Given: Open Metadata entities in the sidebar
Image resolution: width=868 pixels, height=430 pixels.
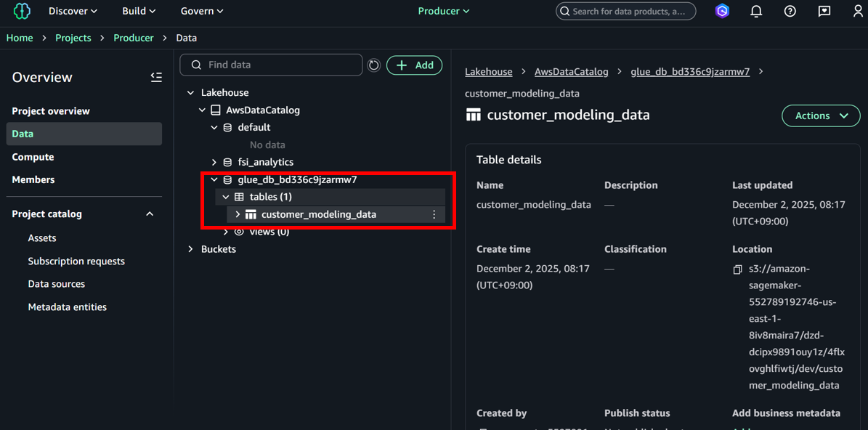Looking at the screenshot, I should (x=68, y=307).
